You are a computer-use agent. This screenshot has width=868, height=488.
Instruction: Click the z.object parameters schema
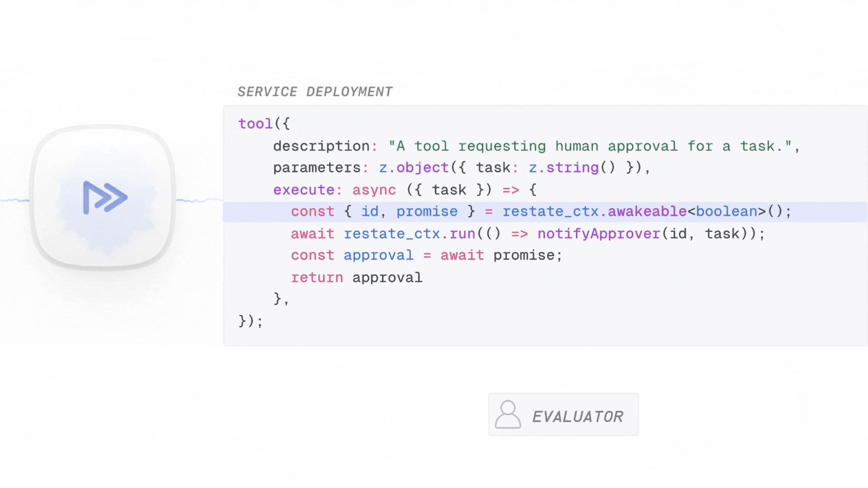(413, 167)
